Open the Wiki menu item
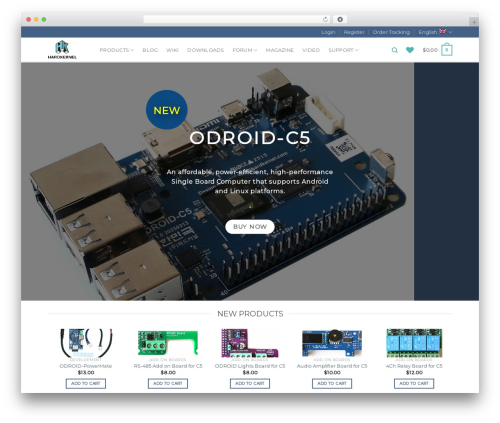 coord(172,50)
